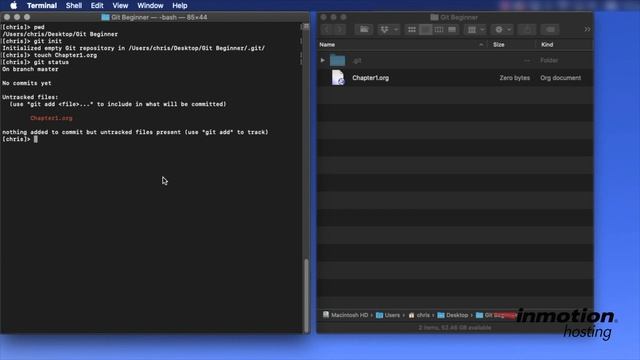Open the View menu
640x360 pixels.
pyautogui.click(x=120, y=6)
